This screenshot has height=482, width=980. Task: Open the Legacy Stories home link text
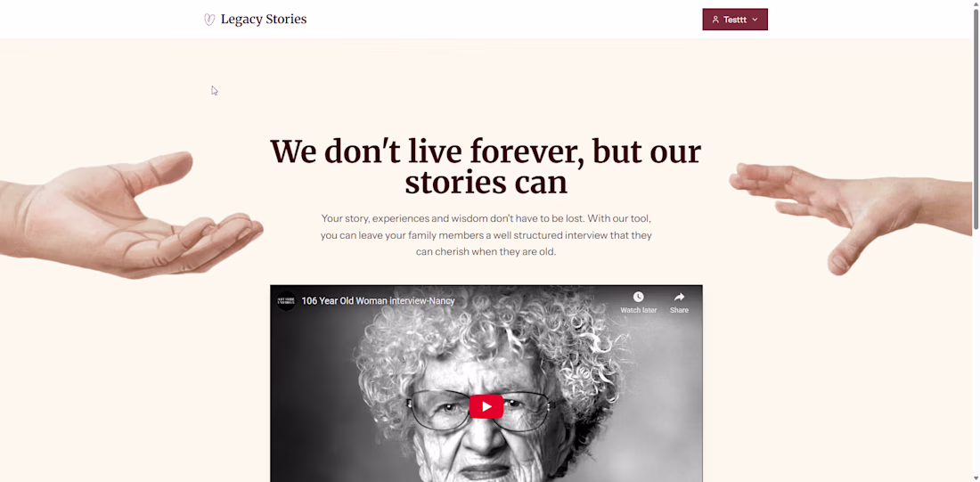coord(264,20)
